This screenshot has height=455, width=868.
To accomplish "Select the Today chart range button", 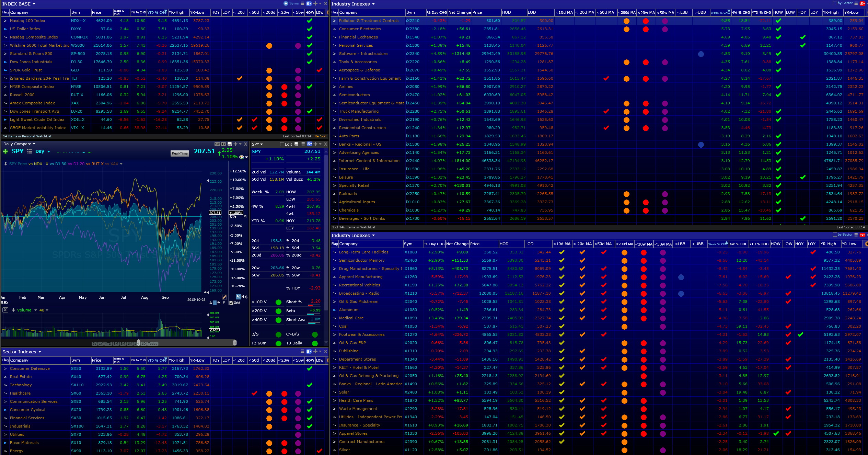I will 153,344.
